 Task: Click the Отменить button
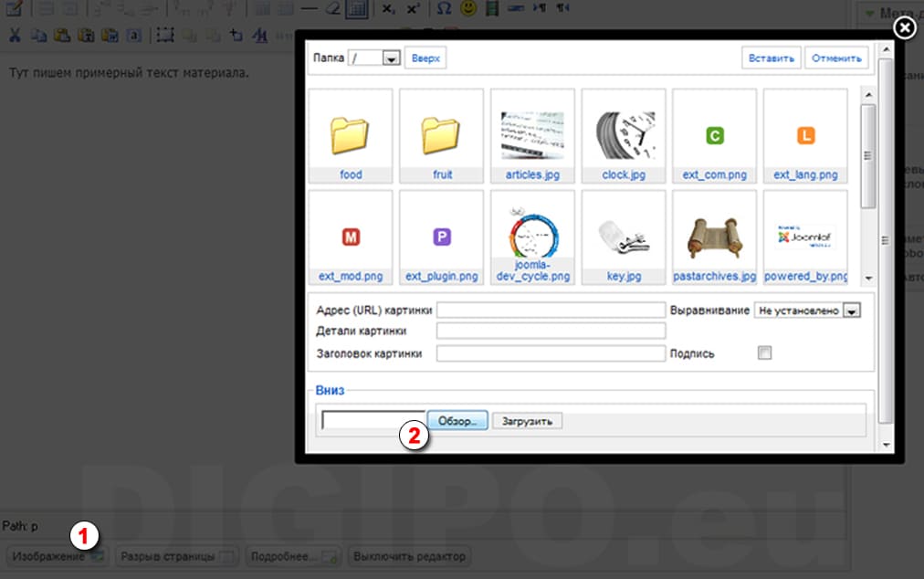tap(836, 58)
